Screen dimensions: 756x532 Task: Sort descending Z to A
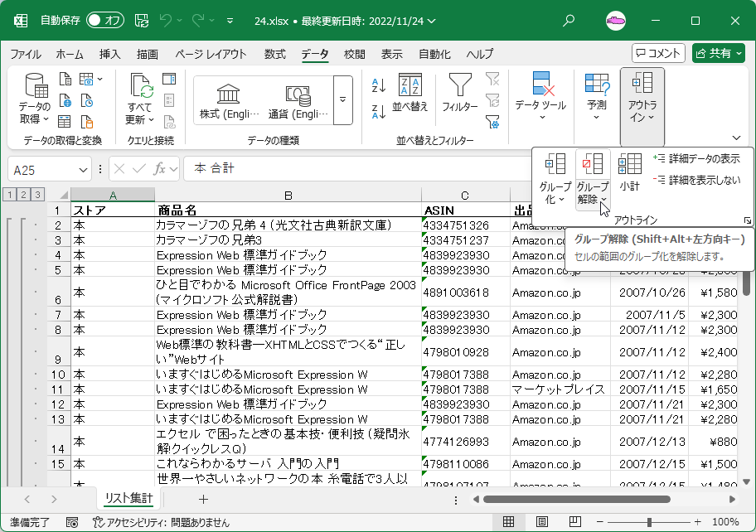pos(379,112)
